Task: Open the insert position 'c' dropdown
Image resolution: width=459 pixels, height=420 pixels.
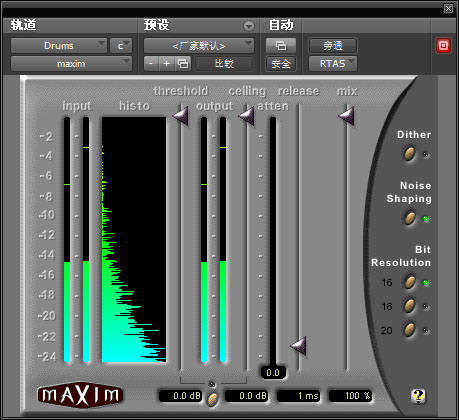Action: (x=121, y=46)
